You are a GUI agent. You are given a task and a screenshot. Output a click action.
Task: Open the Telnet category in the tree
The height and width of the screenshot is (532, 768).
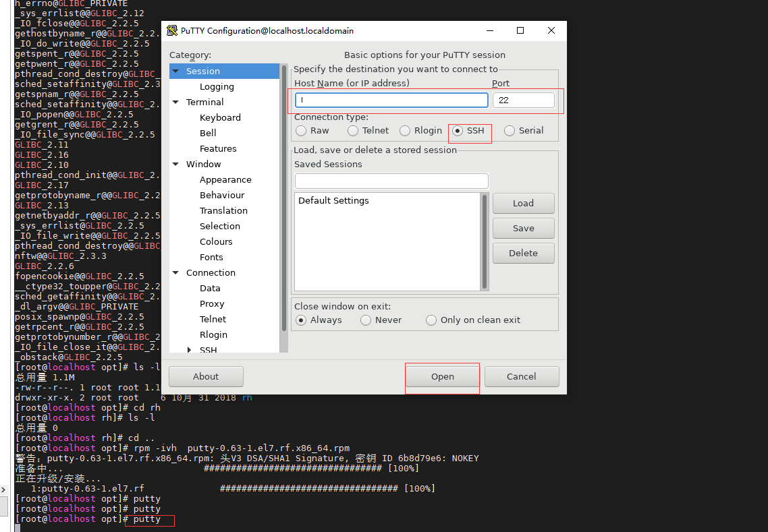click(x=213, y=319)
